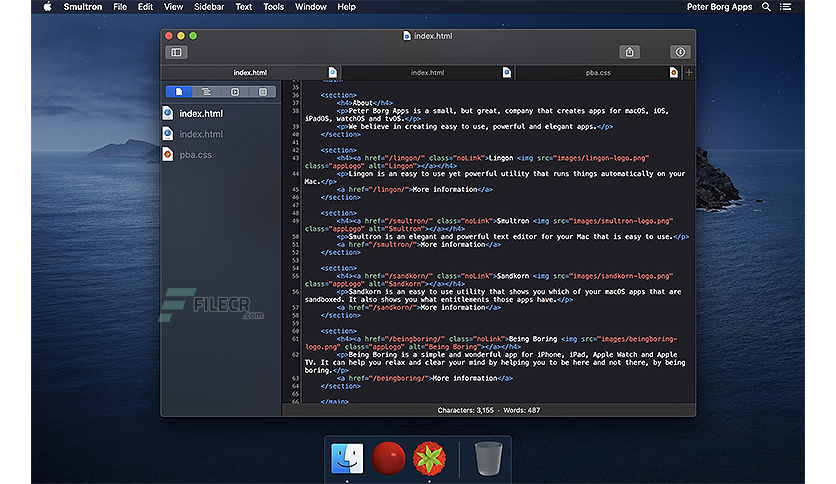The image size is (836, 484).
Task: Open Notification Center list icon
Action: click(786, 7)
